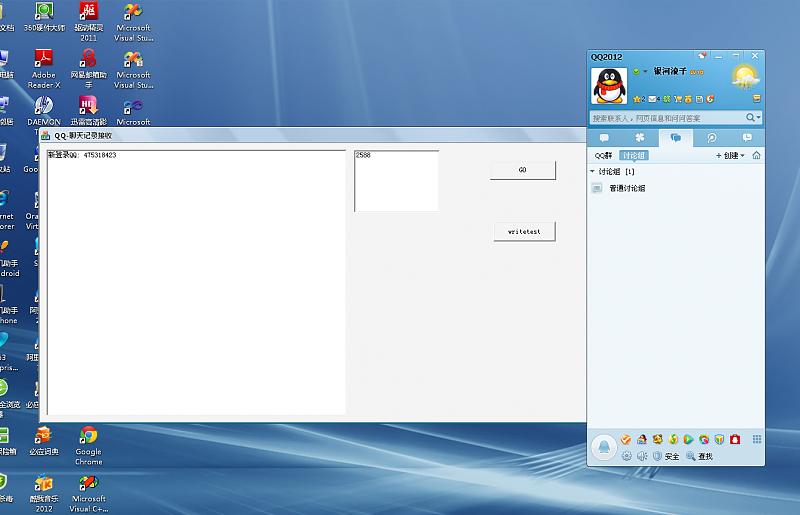Screen dimensions: 800x515
Task: Click the green clover friends icon
Action: pyautogui.click(x=666, y=99)
